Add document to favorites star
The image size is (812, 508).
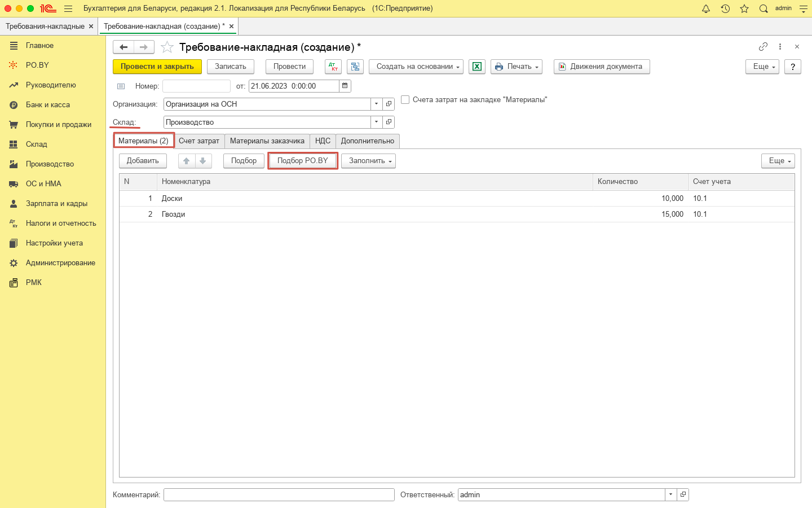[x=167, y=47]
